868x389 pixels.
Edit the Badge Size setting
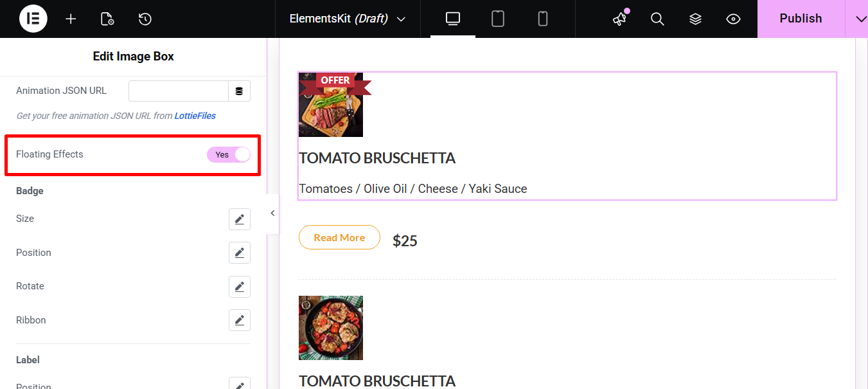click(x=239, y=219)
